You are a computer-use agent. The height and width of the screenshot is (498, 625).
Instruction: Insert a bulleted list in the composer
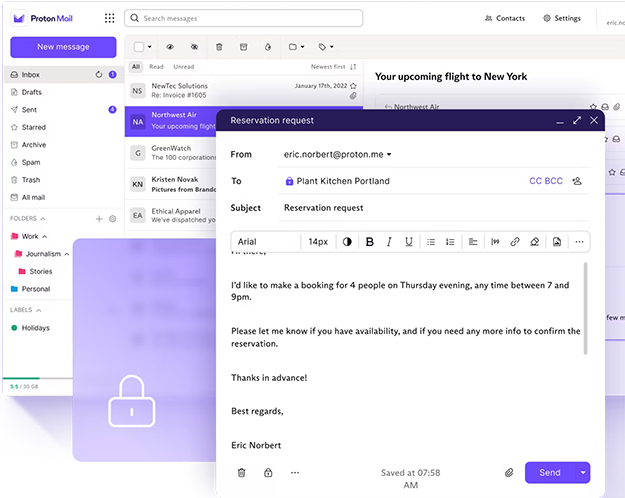coord(431,242)
